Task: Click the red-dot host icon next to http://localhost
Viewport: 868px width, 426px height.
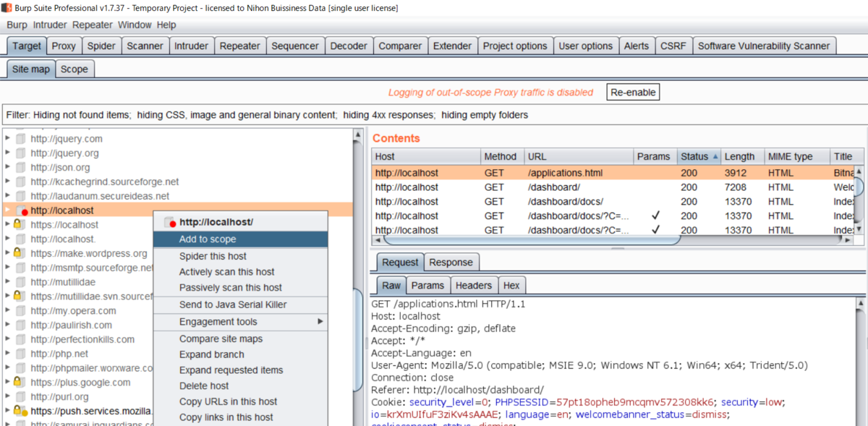Action: coord(22,210)
